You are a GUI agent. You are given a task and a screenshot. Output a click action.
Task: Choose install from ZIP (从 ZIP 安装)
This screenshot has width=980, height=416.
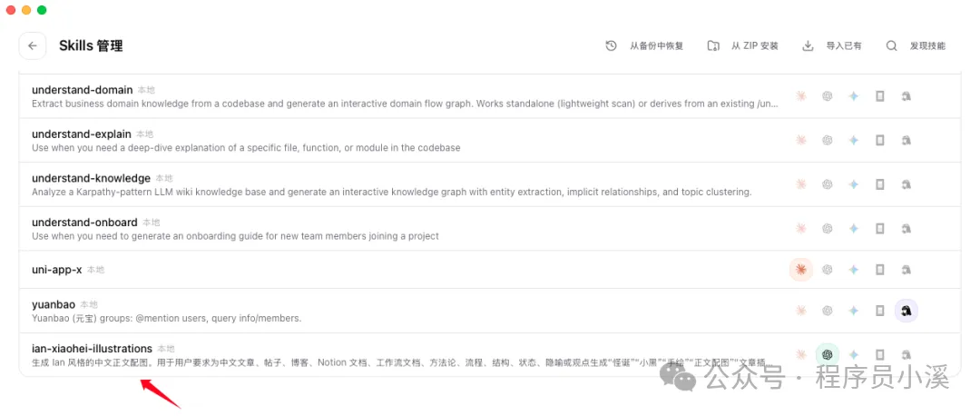coord(743,45)
